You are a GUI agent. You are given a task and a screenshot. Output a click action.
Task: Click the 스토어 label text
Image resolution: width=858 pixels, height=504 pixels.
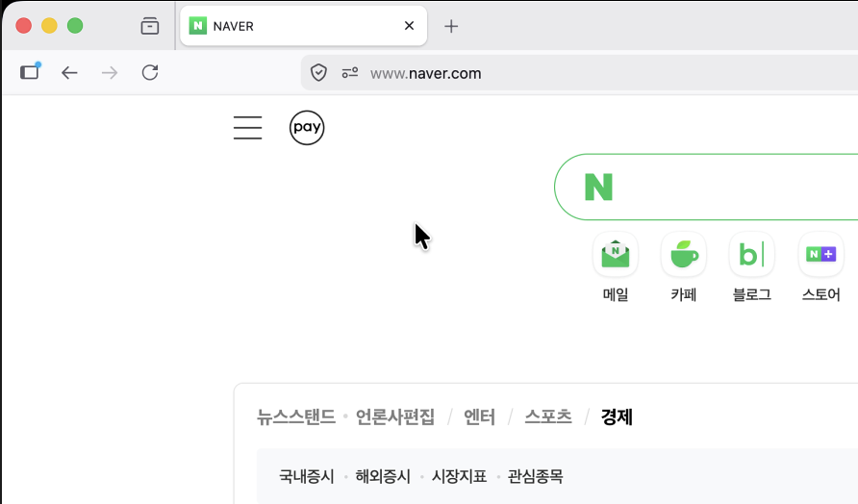coord(820,294)
